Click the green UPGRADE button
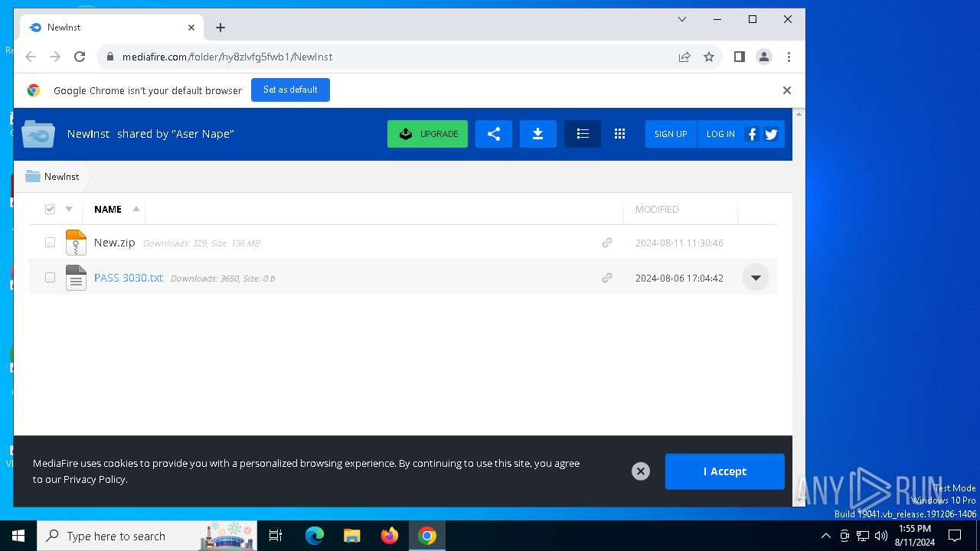Viewport: 980px width, 551px height. click(x=427, y=134)
